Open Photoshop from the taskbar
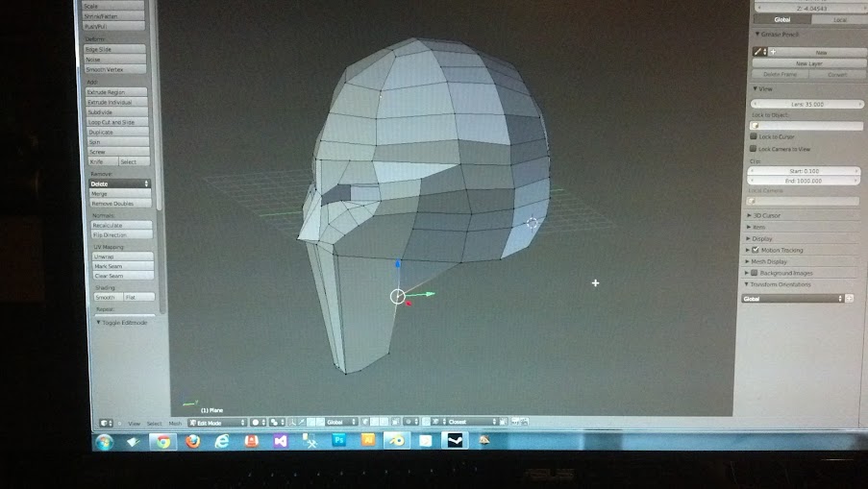 338,440
